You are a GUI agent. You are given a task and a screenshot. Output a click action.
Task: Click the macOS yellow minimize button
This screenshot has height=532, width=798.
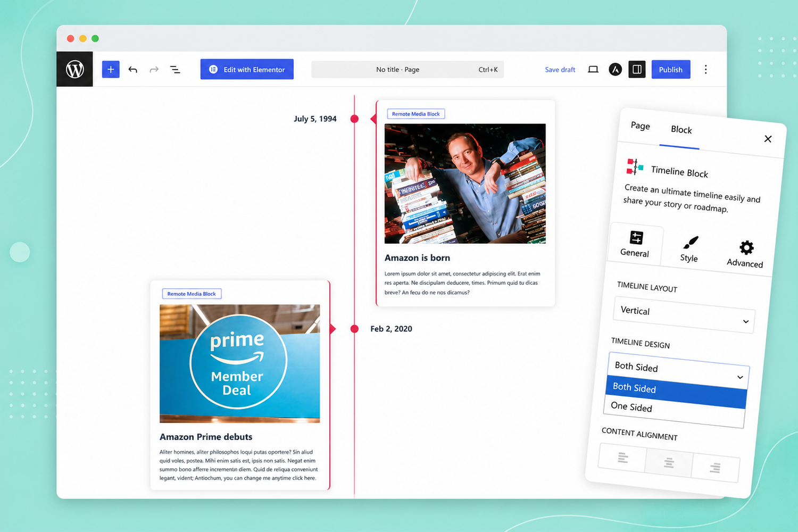coord(82,38)
